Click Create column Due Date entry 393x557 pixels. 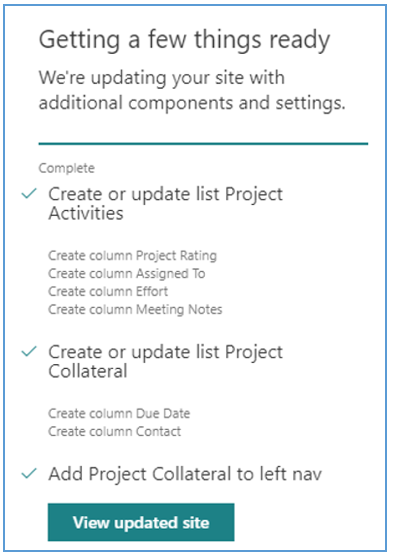click(119, 413)
